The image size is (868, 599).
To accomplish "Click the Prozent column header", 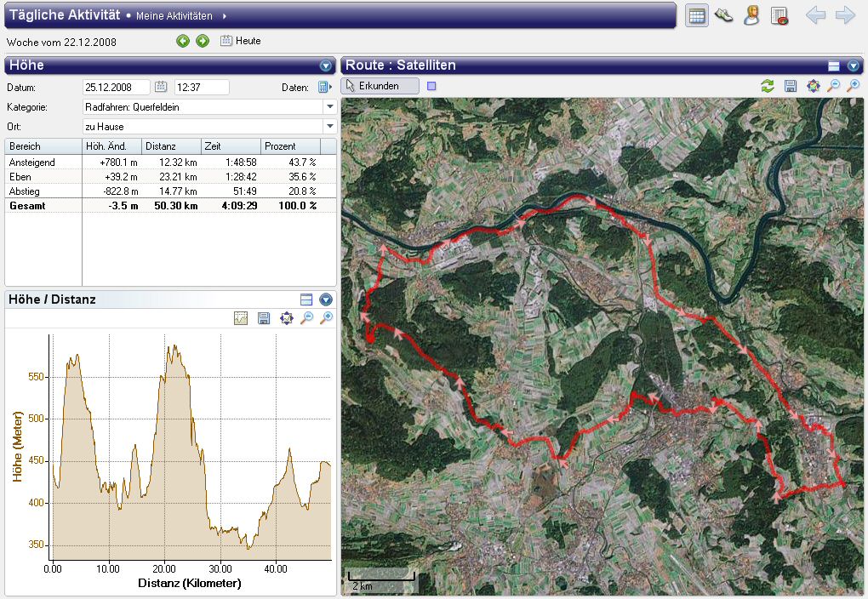I will [x=290, y=146].
